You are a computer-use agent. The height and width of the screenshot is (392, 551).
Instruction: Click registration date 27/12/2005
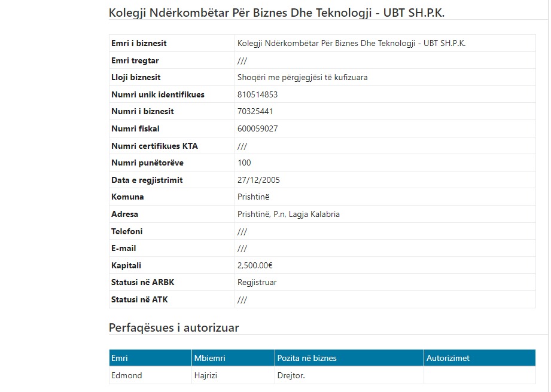click(x=258, y=180)
